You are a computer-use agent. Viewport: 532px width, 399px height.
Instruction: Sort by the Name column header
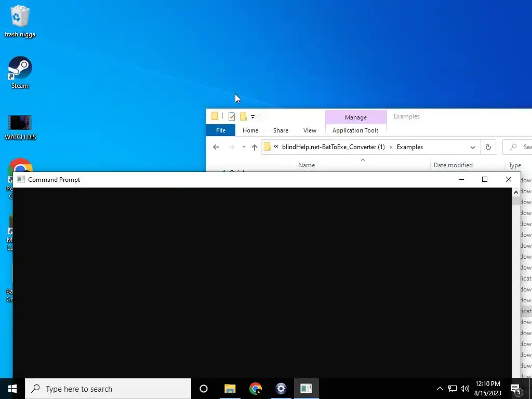point(307,165)
